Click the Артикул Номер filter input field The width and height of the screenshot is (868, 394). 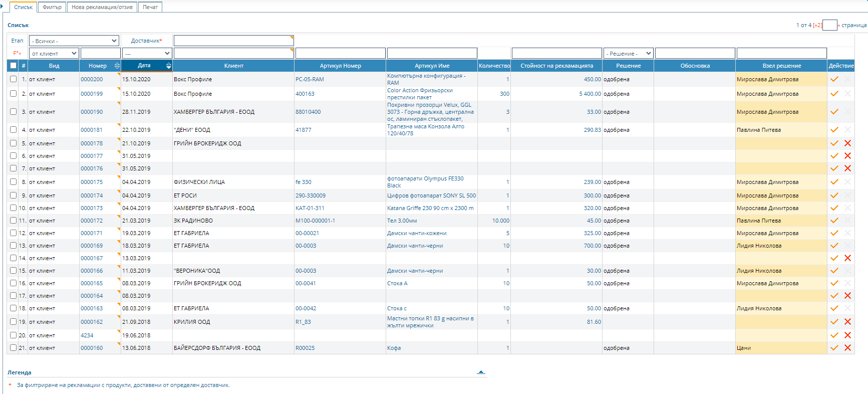(x=341, y=53)
